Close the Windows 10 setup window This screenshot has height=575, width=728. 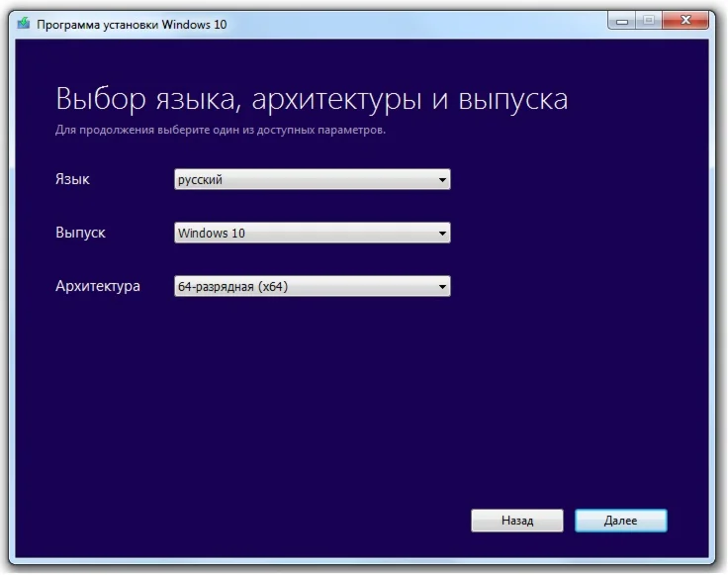click(x=685, y=21)
